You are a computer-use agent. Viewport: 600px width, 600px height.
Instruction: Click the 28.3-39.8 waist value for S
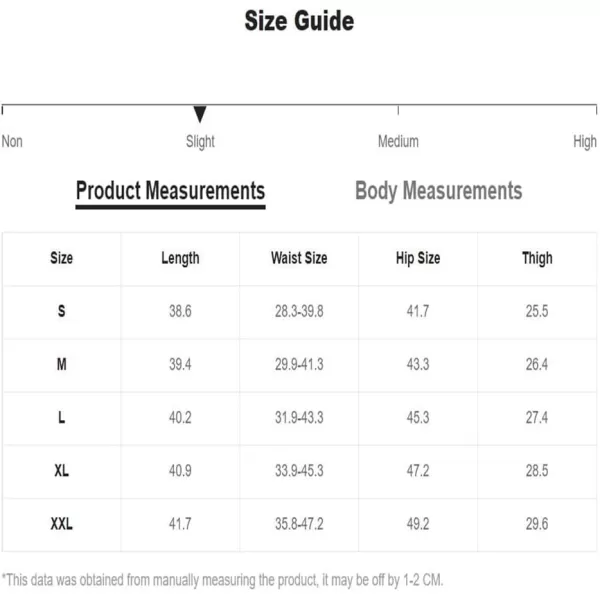[299, 311]
